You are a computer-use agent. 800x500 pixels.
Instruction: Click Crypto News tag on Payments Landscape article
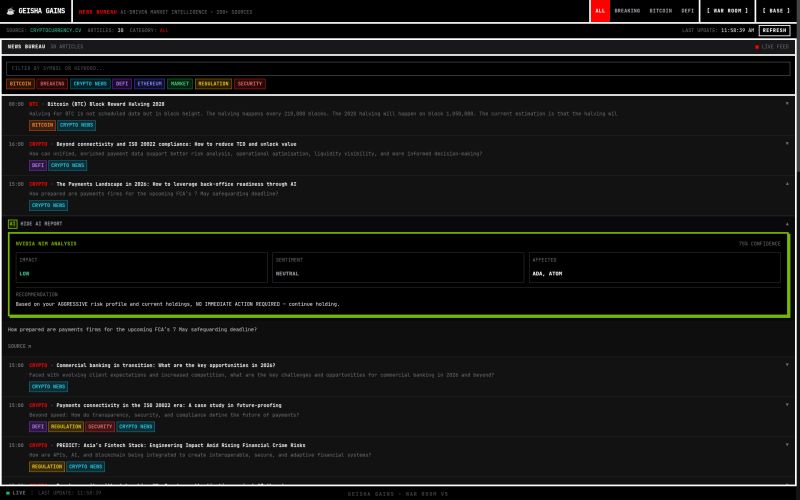(x=48, y=206)
